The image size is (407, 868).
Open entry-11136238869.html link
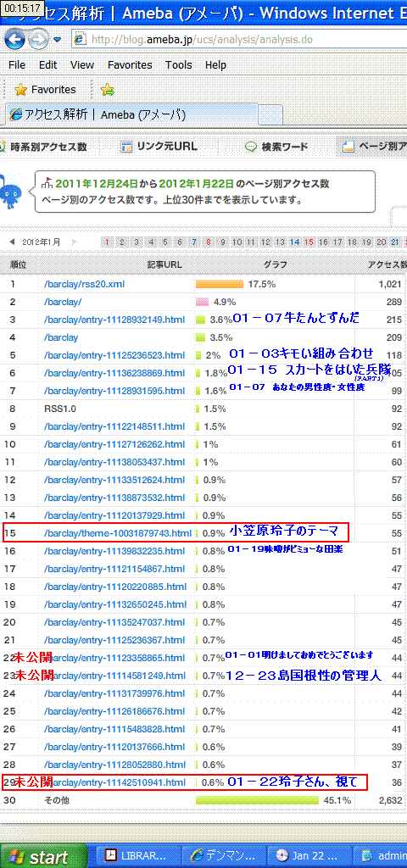114,373
